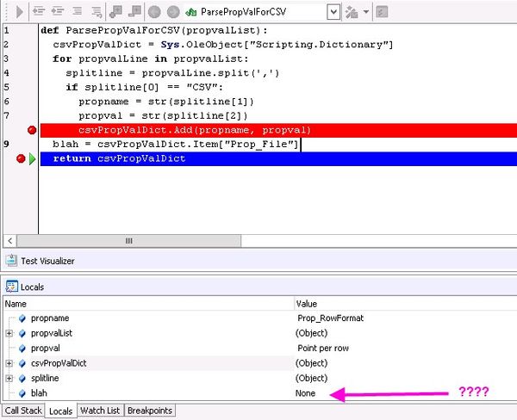Toggle the breakpoint on the return line
The height and width of the screenshot is (420, 517).
click(x=22, y=159)
